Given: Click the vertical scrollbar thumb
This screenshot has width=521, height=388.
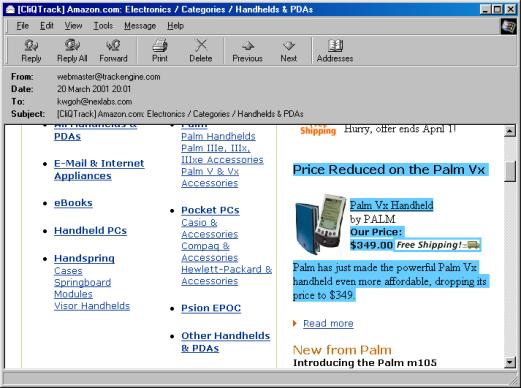Looking at the screenshot, I should click(510, 171).
